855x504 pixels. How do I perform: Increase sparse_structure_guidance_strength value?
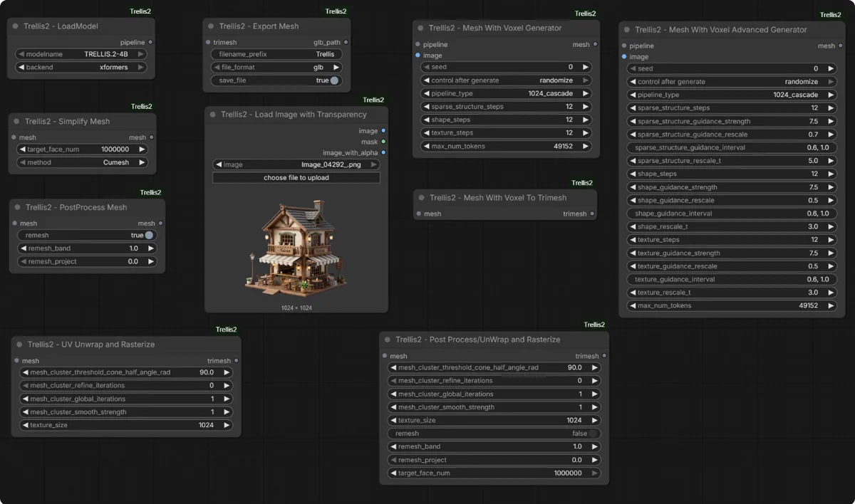pos(831,121)
